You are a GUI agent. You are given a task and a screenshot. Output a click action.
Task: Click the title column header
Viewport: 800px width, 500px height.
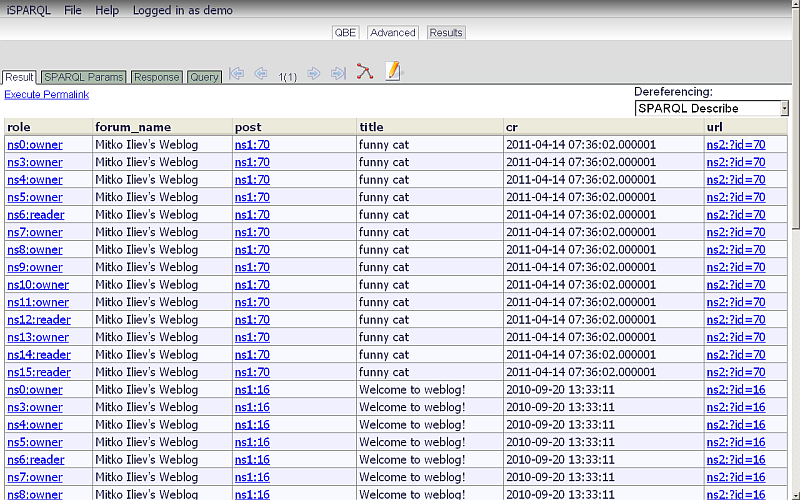[430, 127]
